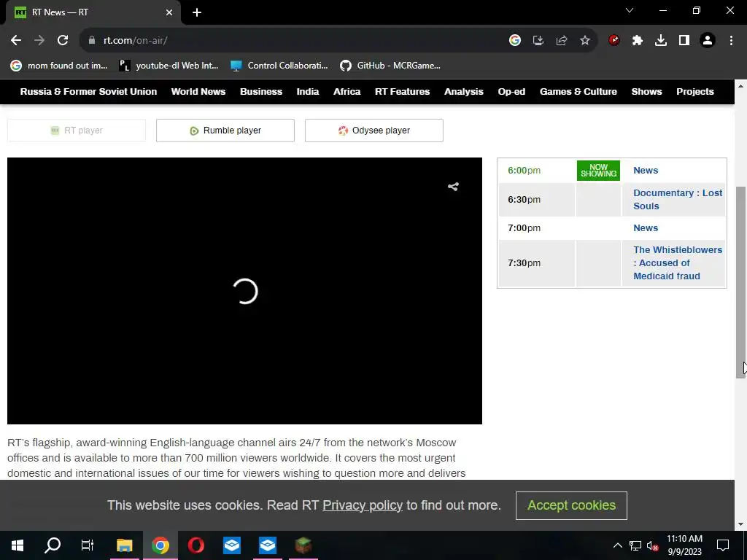Open the network tray icon
Screen dimensions: 747x560
click(x=635, y=545)
